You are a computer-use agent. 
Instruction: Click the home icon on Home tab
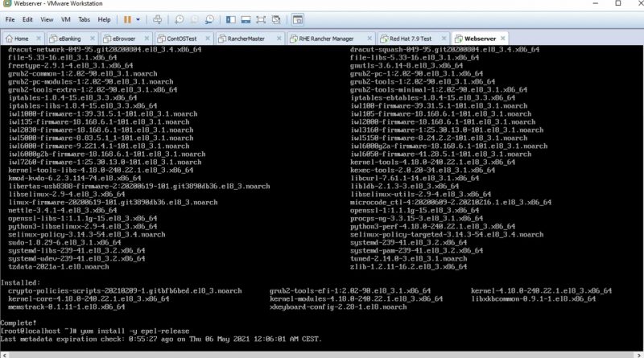9,39
